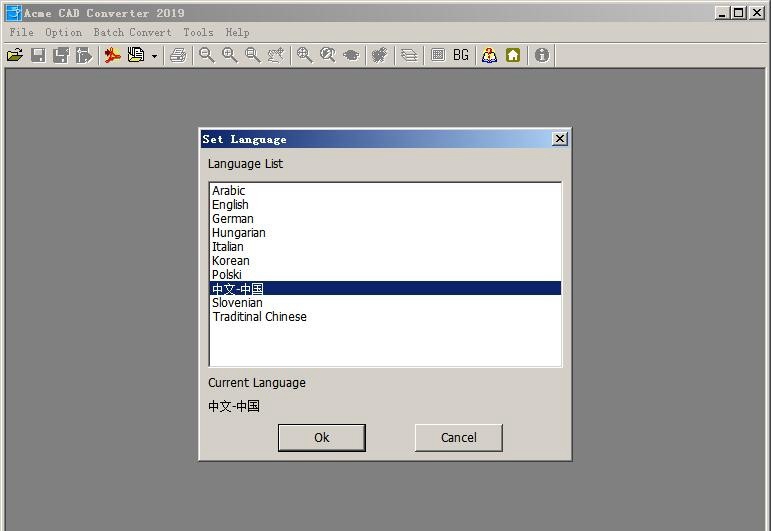Click the pan hand zoom icon
The width and height of the screenshot is (771, 531).
click(276, 55)
